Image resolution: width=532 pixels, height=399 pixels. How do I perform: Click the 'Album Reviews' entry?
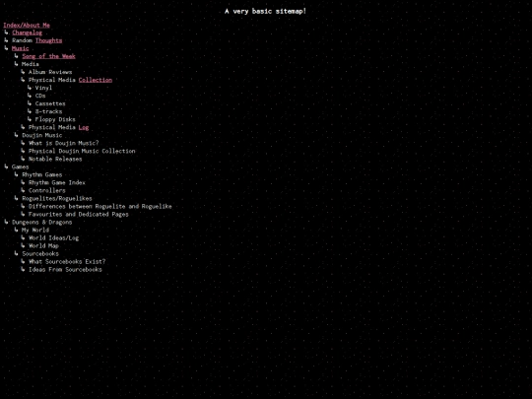50,72
